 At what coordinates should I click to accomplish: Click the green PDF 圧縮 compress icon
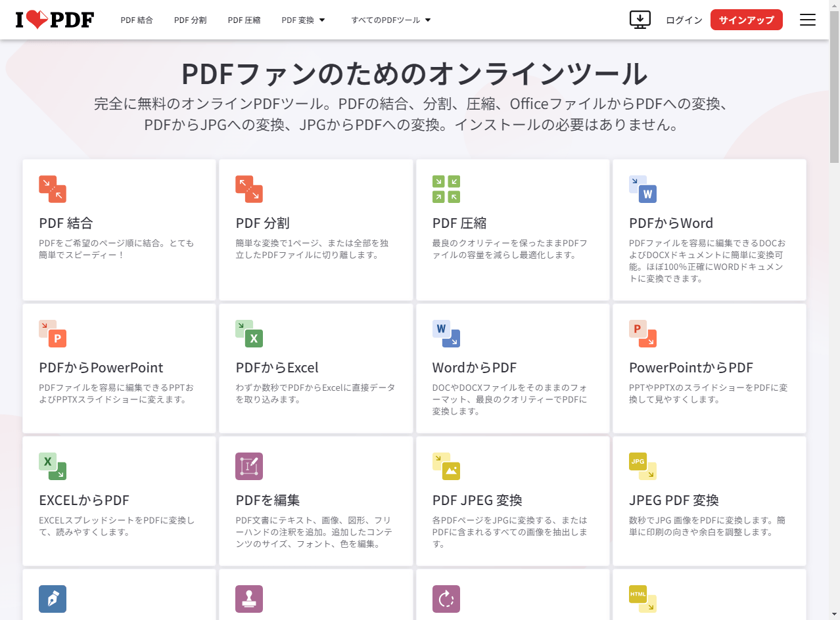click(446, 189)
